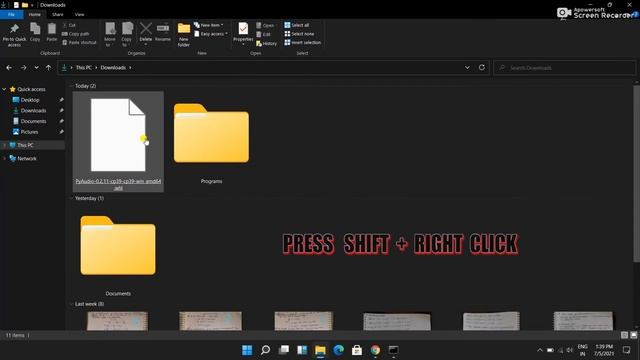Click the Paste ribbon icon
Viewport: 640px width, 360px height.
(51, 32)
